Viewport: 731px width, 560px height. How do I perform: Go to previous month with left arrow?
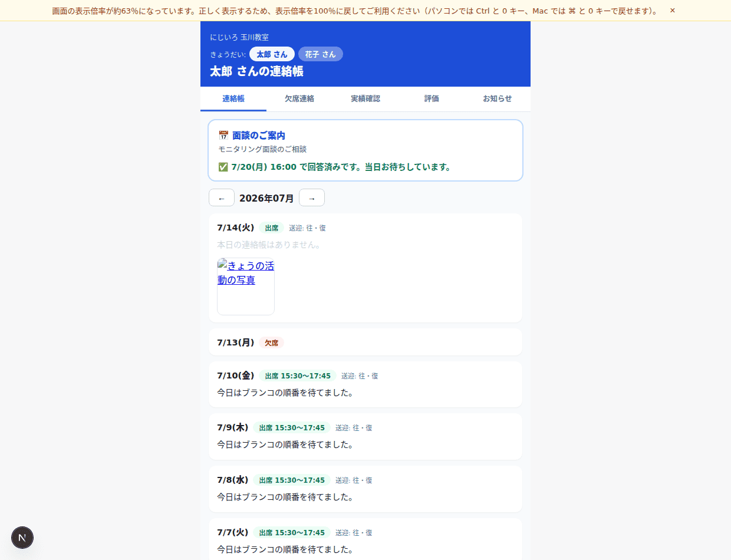coord(222,198)
